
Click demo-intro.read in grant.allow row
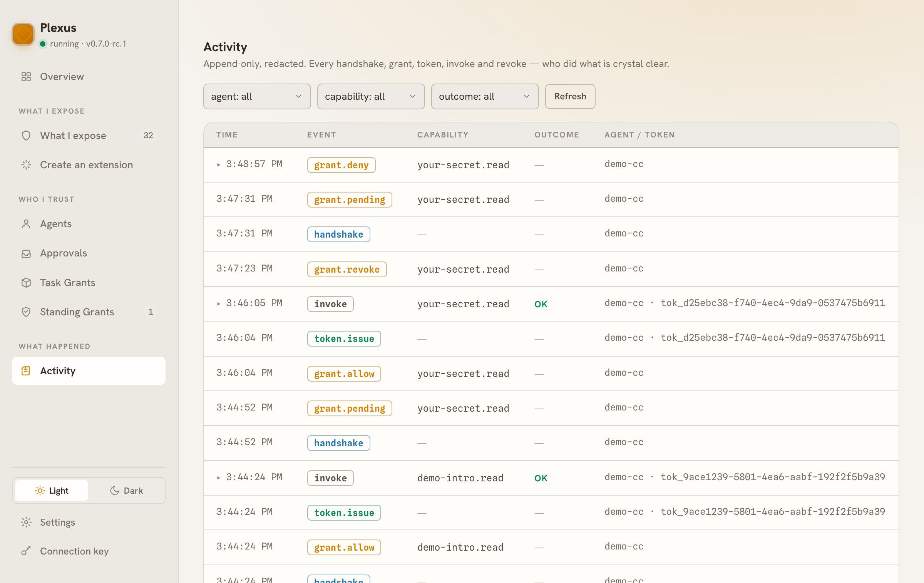coord(460,547)
